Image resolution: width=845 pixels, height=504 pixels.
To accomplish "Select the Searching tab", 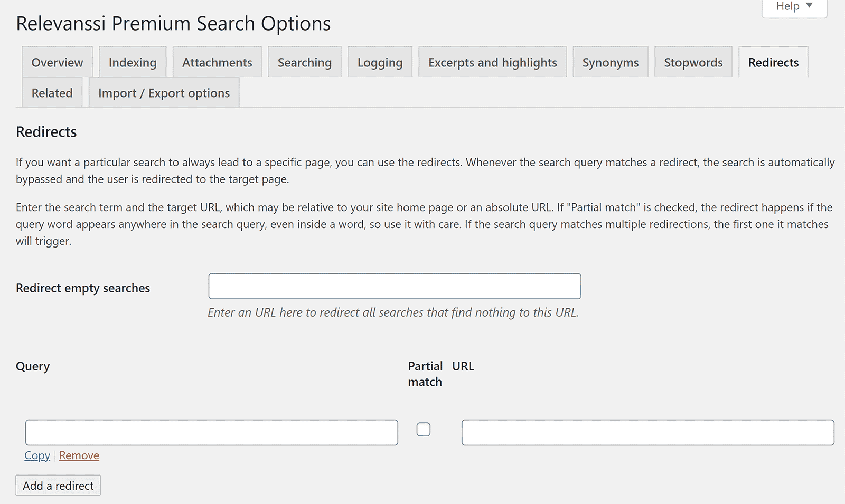I will click(304, 62).
